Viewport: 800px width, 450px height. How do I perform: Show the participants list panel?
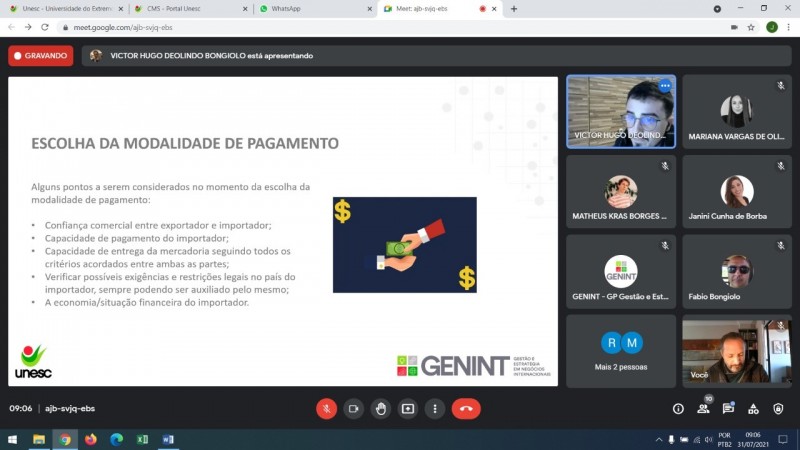tap(703, 408)
